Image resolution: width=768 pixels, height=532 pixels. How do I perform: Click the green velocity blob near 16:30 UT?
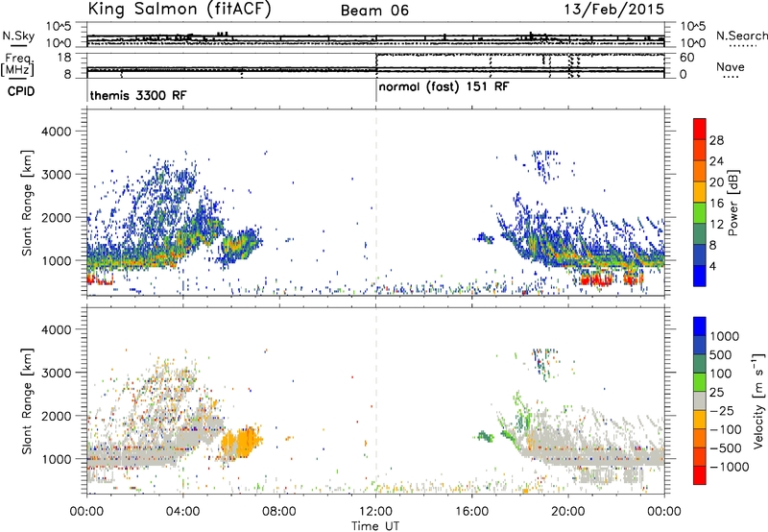486,436
